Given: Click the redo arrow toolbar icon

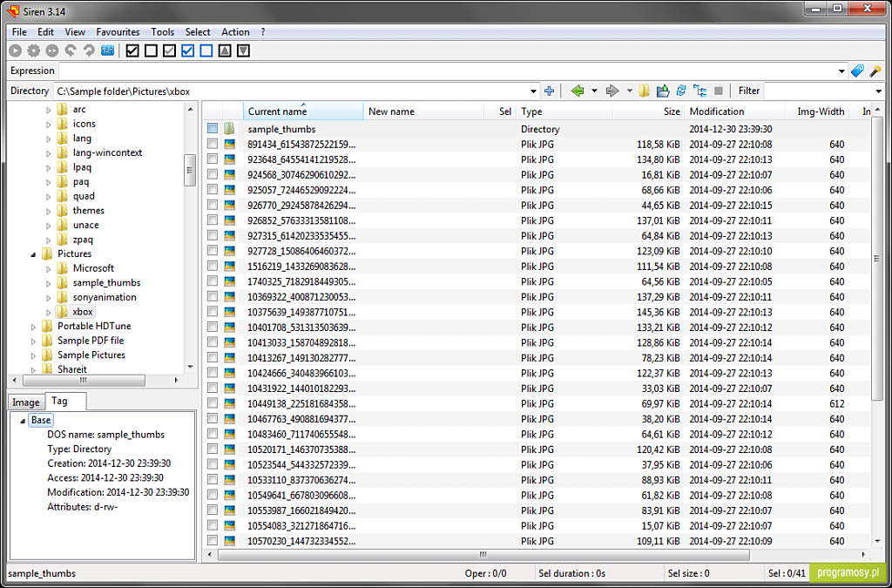Looking at the screenshot, I should point(89,51).
